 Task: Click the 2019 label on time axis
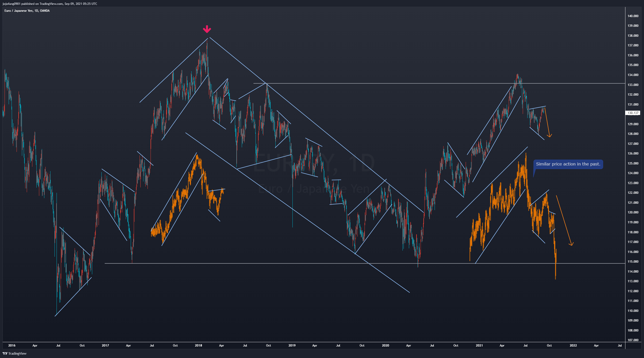coord(292,346)
